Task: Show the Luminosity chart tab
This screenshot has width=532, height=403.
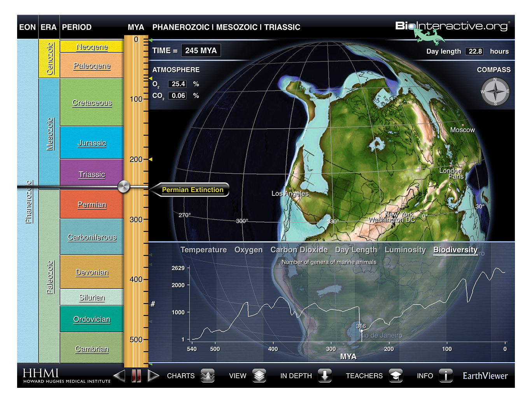Action: coord(405,250)
